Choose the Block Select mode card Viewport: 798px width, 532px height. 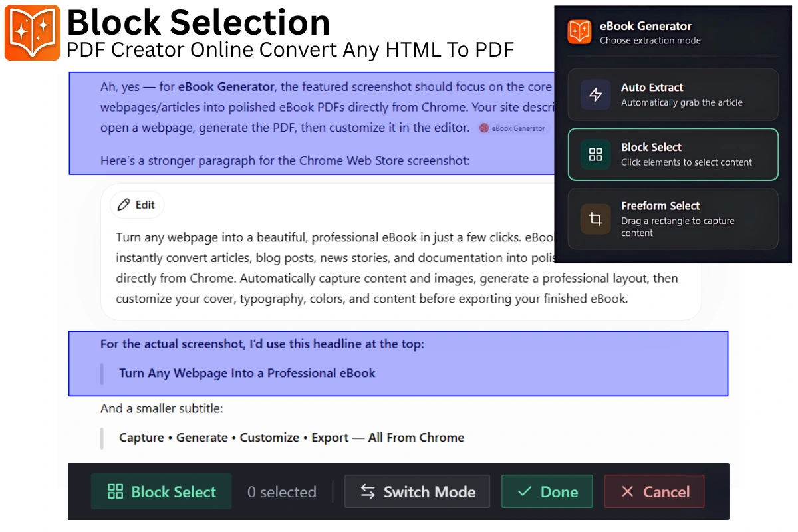pyautogui.click(x=673, y=154)
